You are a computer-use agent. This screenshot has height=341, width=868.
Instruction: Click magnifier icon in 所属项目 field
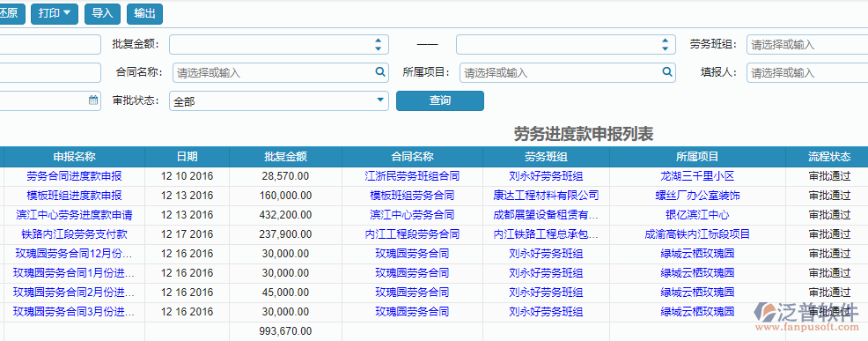coord(667,71)
